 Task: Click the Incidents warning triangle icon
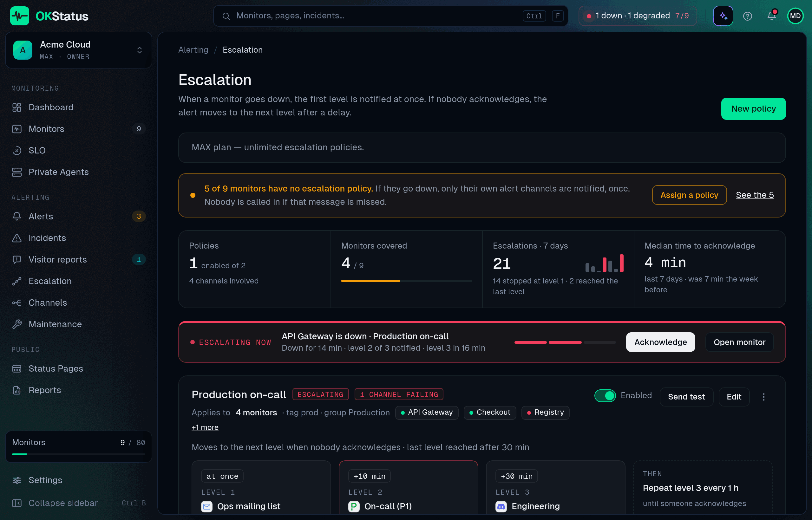pos(17,238)
